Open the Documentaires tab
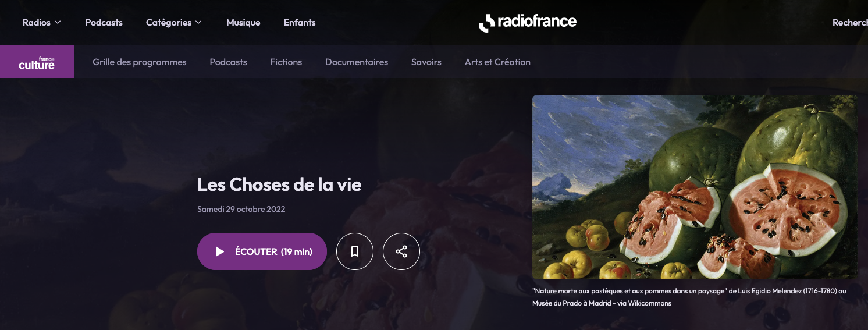The width and height of the screenshot is (868, 330). (x=357, y=62)
